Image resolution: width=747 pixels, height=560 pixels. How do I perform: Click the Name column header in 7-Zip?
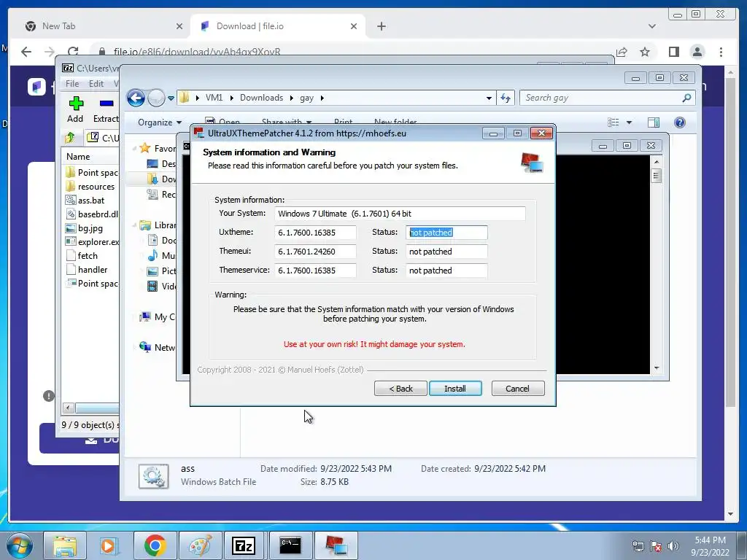pyautogui.click(x=79, y=156)
